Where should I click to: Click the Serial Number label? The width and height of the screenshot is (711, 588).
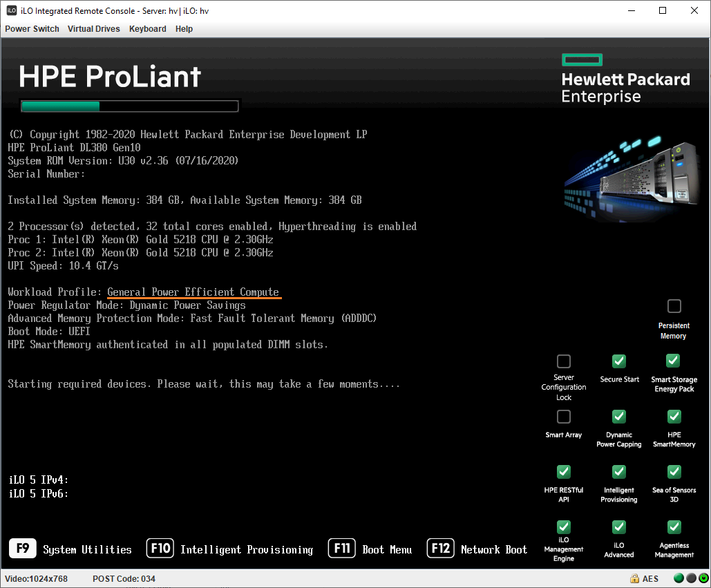pyautogui.click(x=46, y=174)
